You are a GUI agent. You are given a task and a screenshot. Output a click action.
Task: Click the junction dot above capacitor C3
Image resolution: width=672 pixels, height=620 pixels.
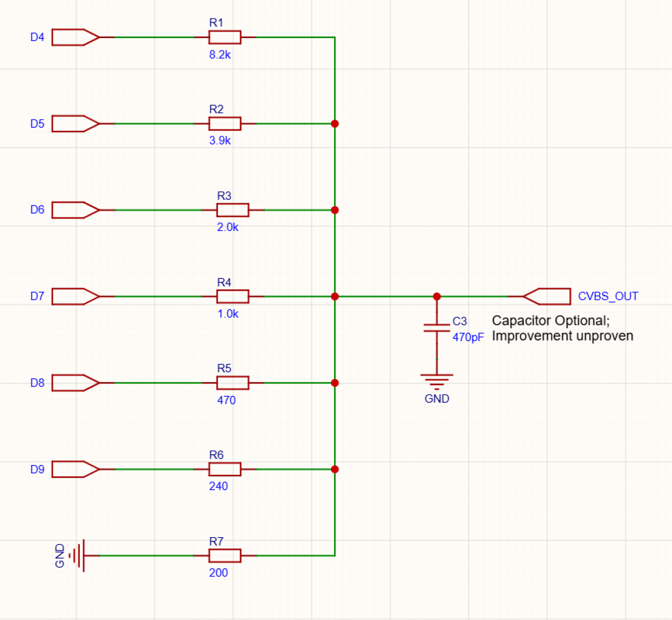[x=437, y=296]
